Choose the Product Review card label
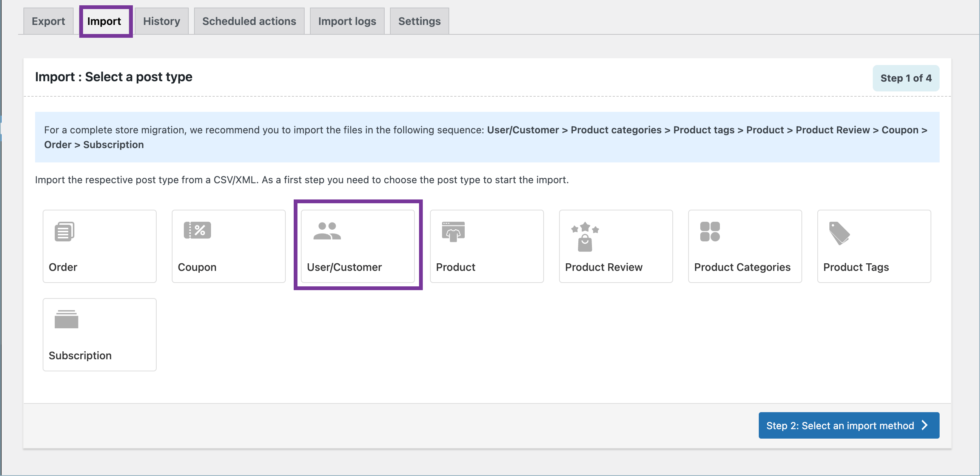 pos(603,267)
